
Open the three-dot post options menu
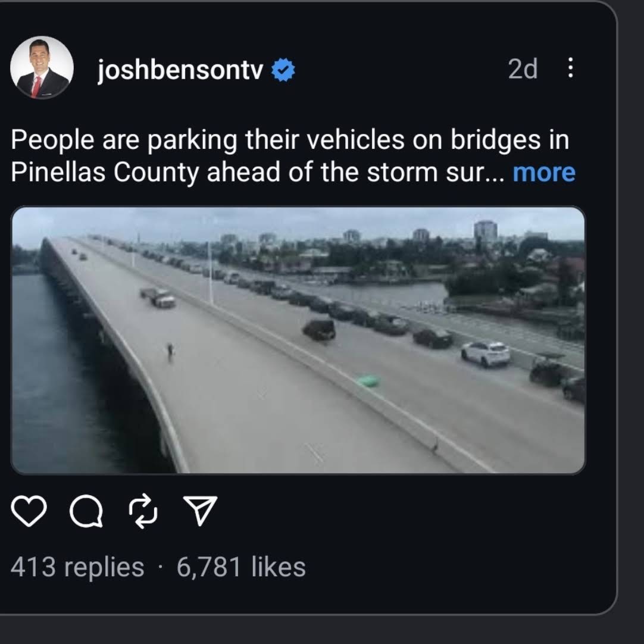click(x=570, y=68)
